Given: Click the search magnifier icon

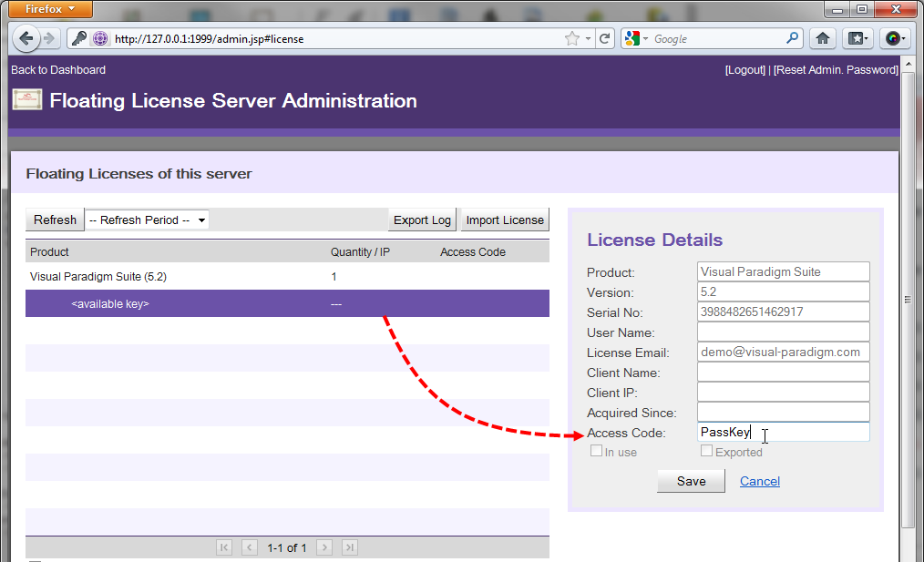Looking at the screenshot, I should tap(792, 39).
